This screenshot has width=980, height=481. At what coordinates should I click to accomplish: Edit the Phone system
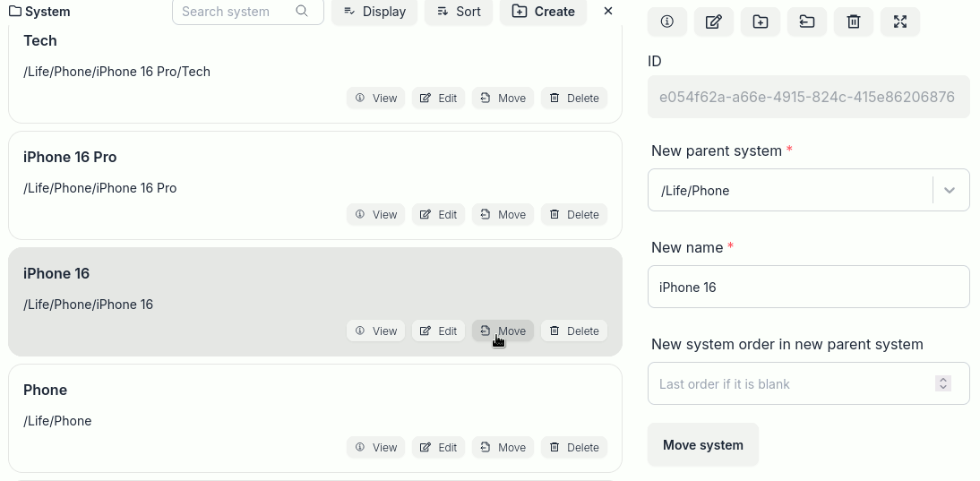[x=438, y=447]
